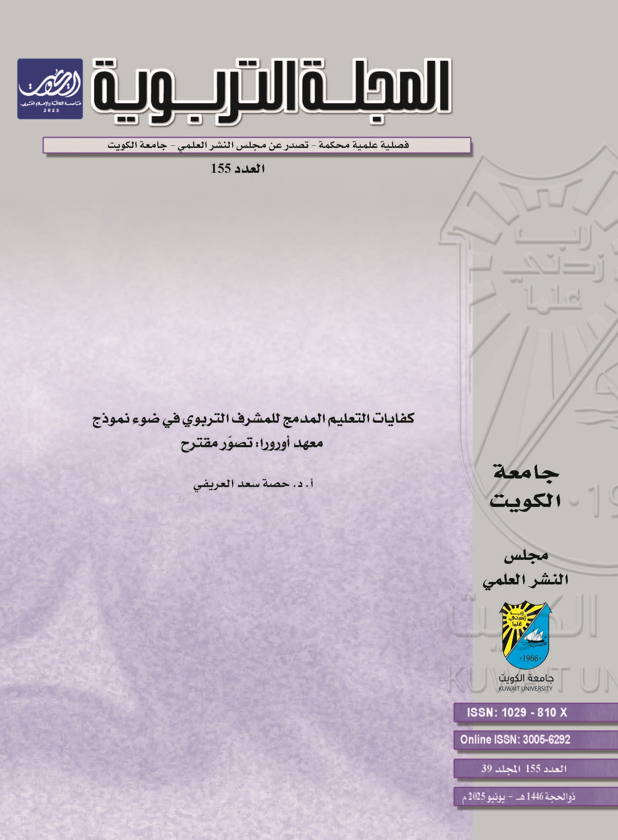Image resolution: width=618 pixels, height=840 pixels.
Task: Click the العدد 155 label below the banner
Action: point(238,169)
